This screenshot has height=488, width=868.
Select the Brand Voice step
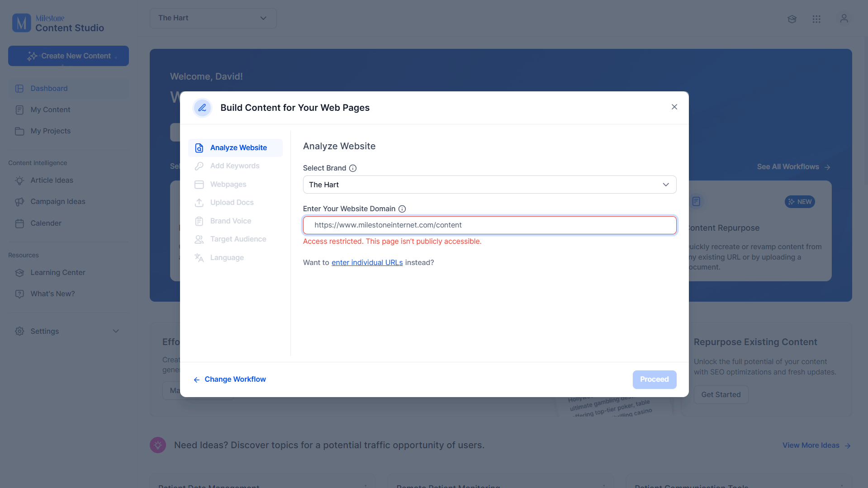235,221
